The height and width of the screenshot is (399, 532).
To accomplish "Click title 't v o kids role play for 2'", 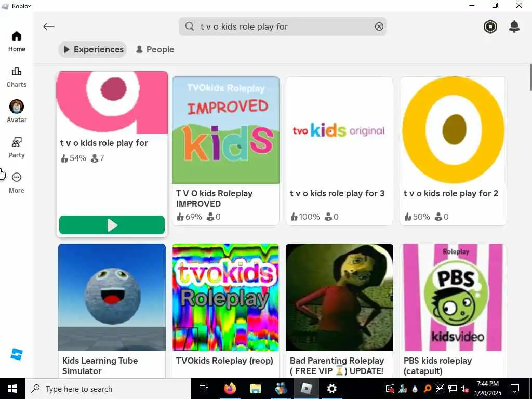I will click(x=451, y=193).
